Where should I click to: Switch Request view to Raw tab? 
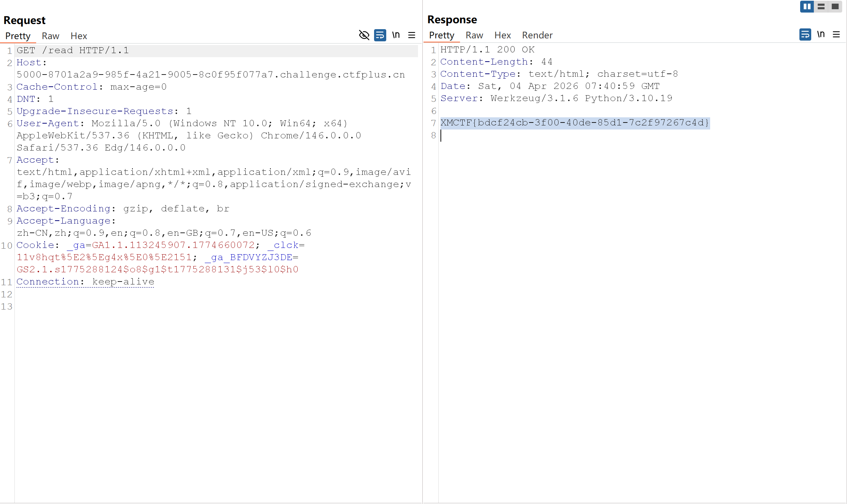[x=51, y=36]
